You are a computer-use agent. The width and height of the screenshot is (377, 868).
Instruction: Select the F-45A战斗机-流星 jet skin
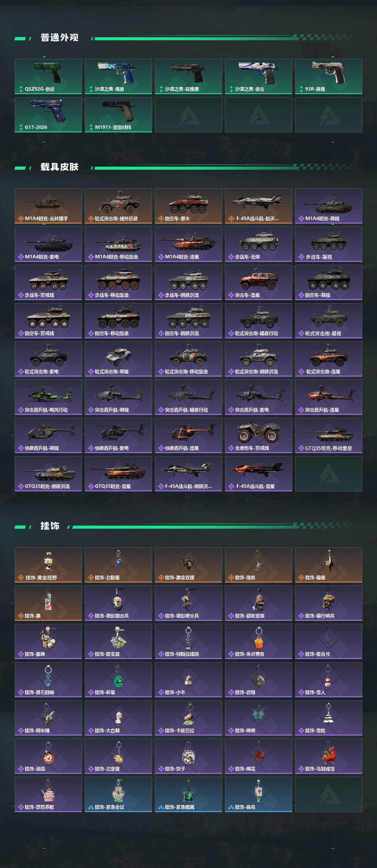tap(259, 473)
